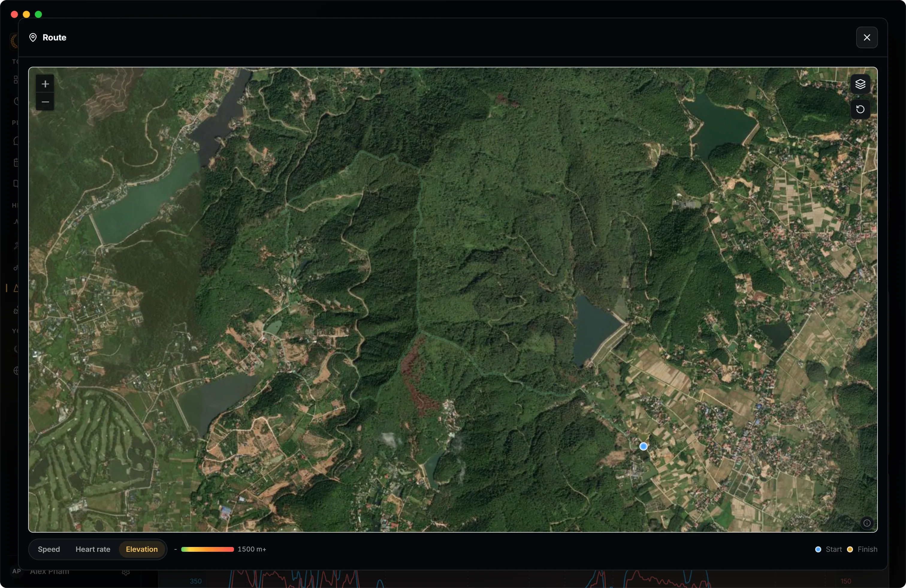Click the macOS red close window button
Image resolution: width=906 pixels, height=588 pixels.
[14, 14]
